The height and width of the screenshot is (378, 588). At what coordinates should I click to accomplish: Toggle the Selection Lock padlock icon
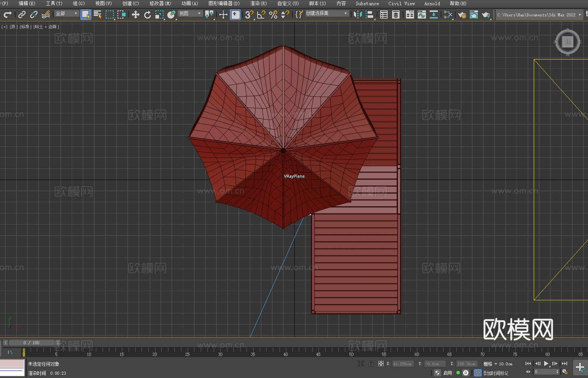(x=371, y=364)
